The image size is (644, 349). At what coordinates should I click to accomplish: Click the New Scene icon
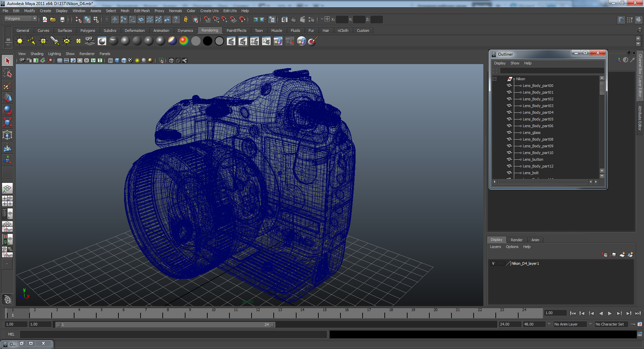click(45, 19)
